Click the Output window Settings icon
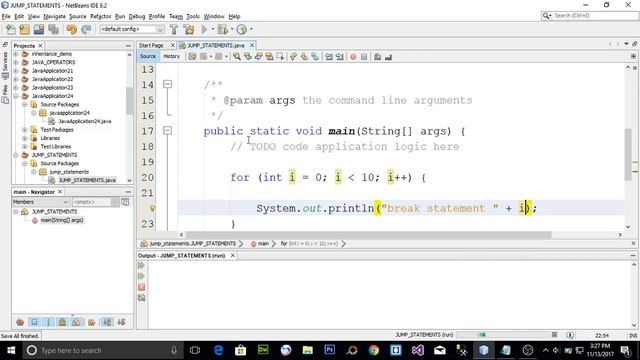This screenshot has height=360, width=640. (142, 298)
